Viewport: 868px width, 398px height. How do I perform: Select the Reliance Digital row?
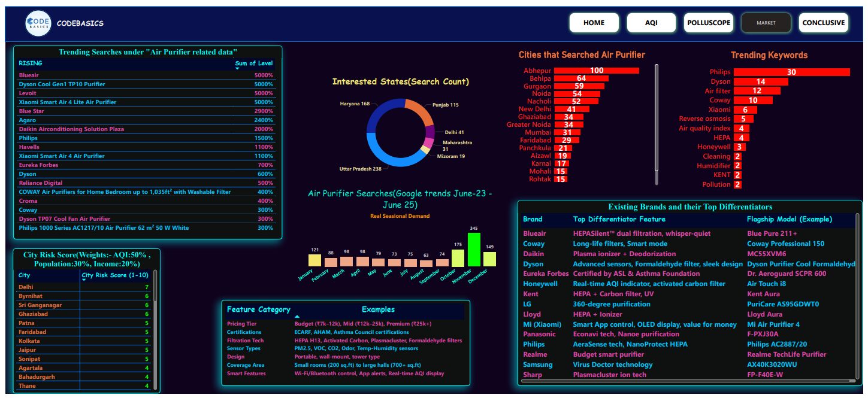click(x=146, y=183)
